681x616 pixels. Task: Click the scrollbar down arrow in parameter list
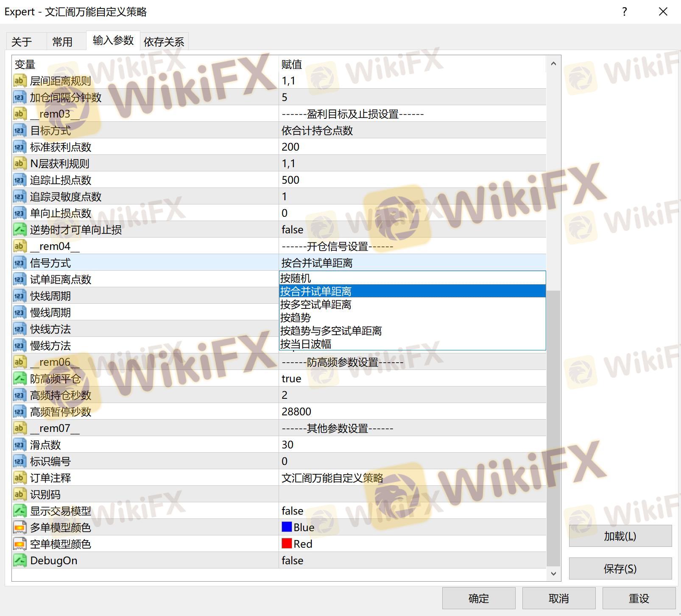(x=553, y=574)
